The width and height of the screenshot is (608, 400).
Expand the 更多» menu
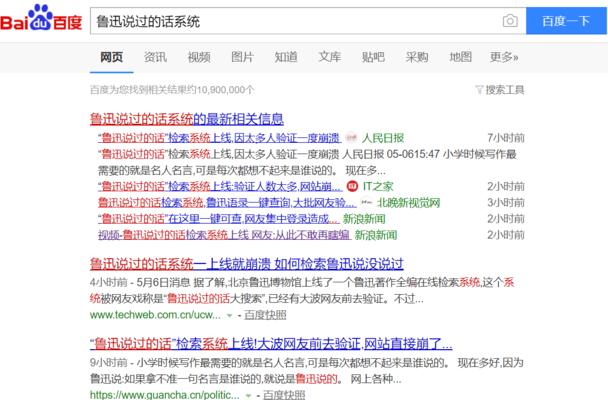coord(504,57)
